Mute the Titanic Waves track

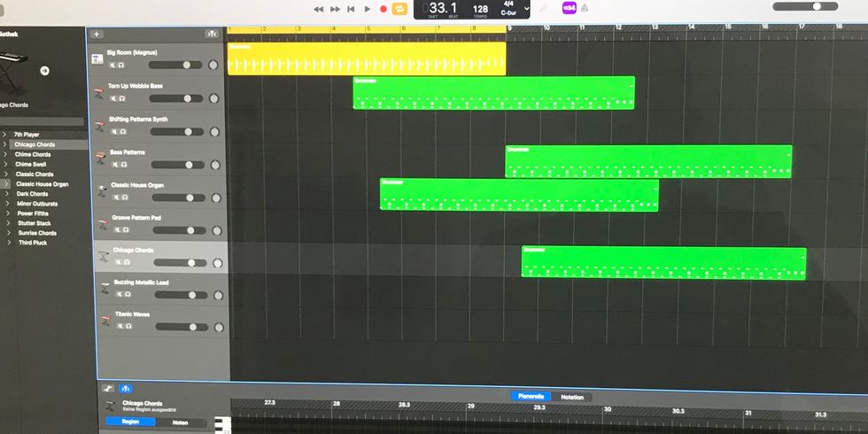[120, 326]
